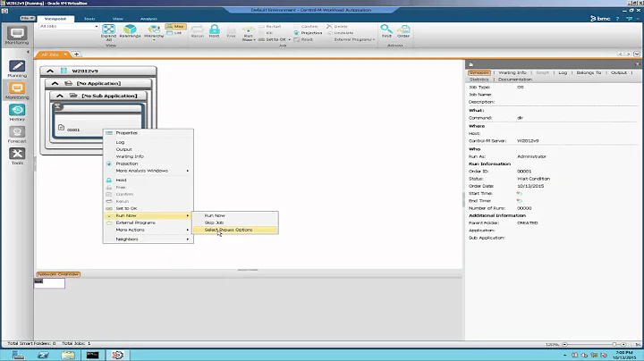Open the Hierarchy ribbon dropdown
Viewport: 644px width, 361px height.
[154, 33]
